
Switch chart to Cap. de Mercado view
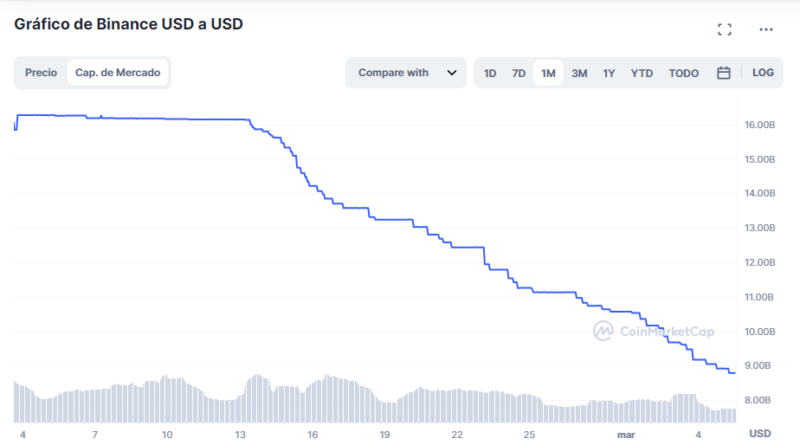118,73
